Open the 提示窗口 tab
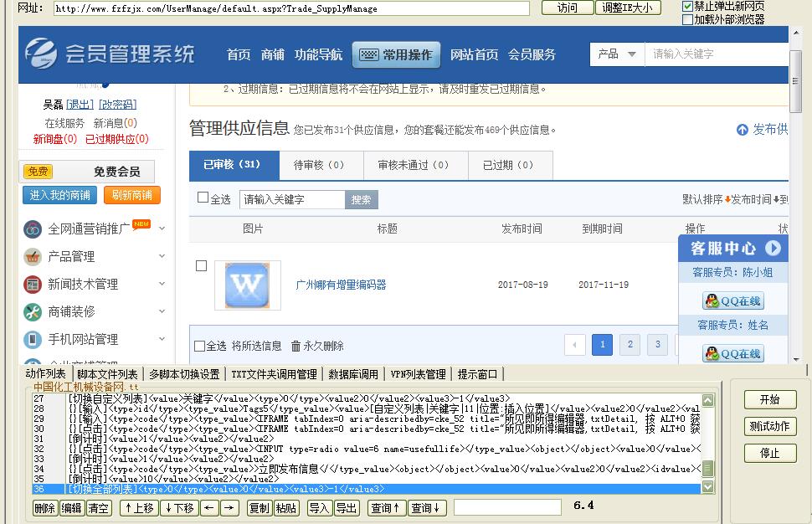The width and height of the screenshot is (812, 524). pyautogui.click(x=477, y=374)
